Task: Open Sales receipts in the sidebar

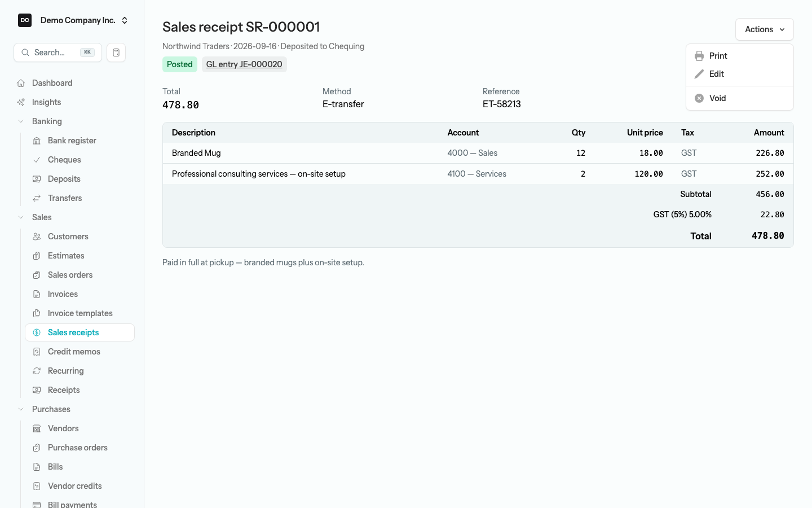Action: [80, 332]
